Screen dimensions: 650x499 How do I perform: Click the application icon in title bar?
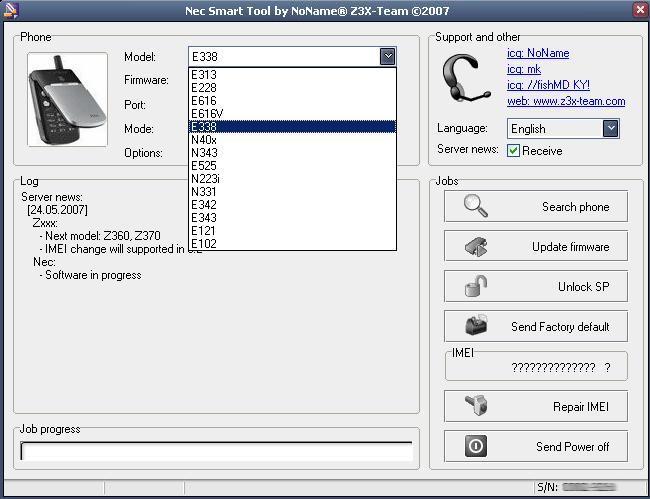point(10,10)
